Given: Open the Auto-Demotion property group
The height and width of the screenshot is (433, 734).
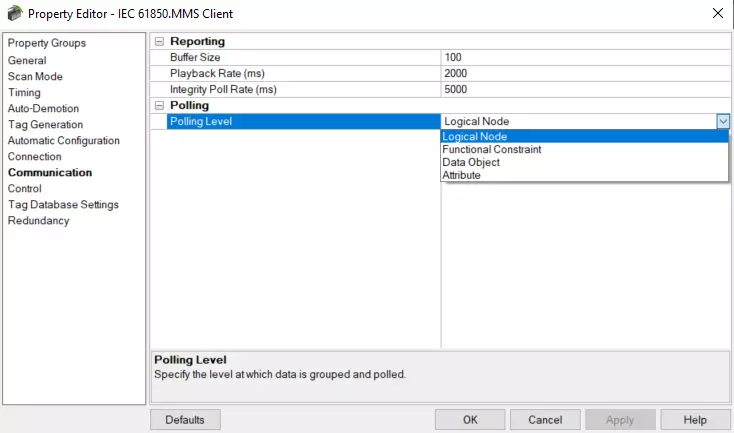Looking at the screenshot, I should pos(43,109).
